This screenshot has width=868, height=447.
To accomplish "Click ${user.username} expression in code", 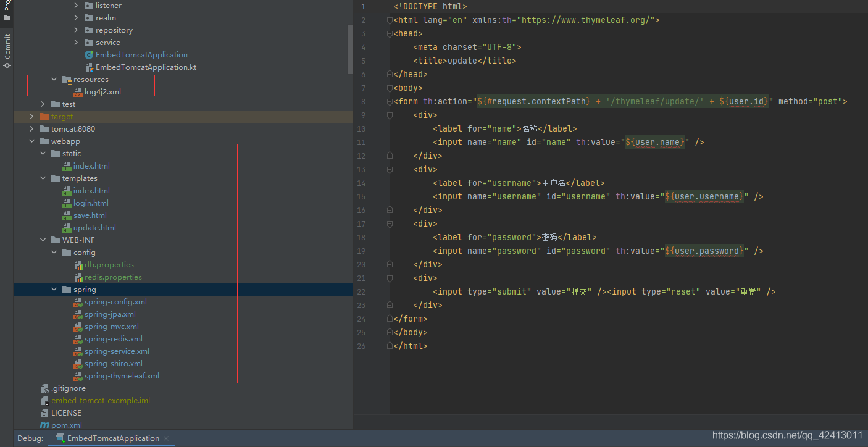I will coord(705,196).
